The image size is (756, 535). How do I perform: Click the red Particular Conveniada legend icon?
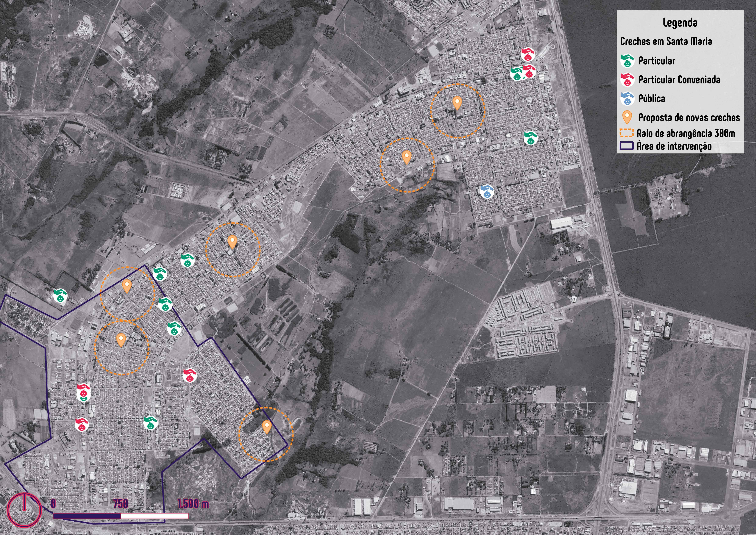[x=627, y=79]
